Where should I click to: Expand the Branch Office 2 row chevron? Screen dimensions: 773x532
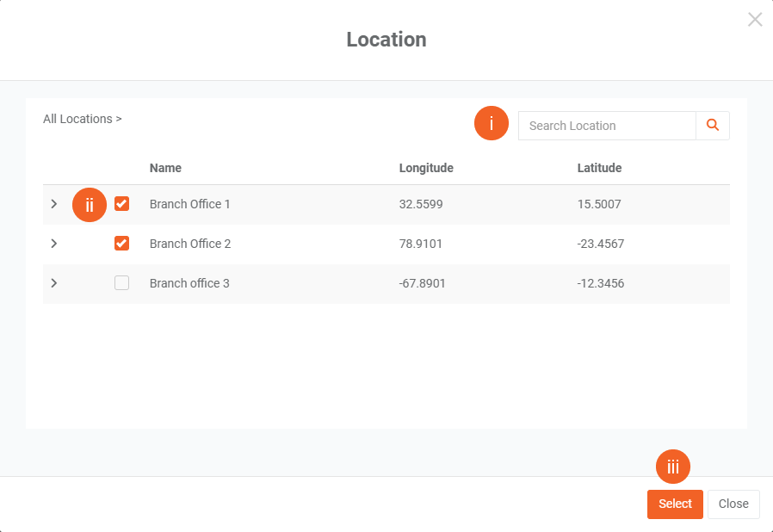coord(54,244)
